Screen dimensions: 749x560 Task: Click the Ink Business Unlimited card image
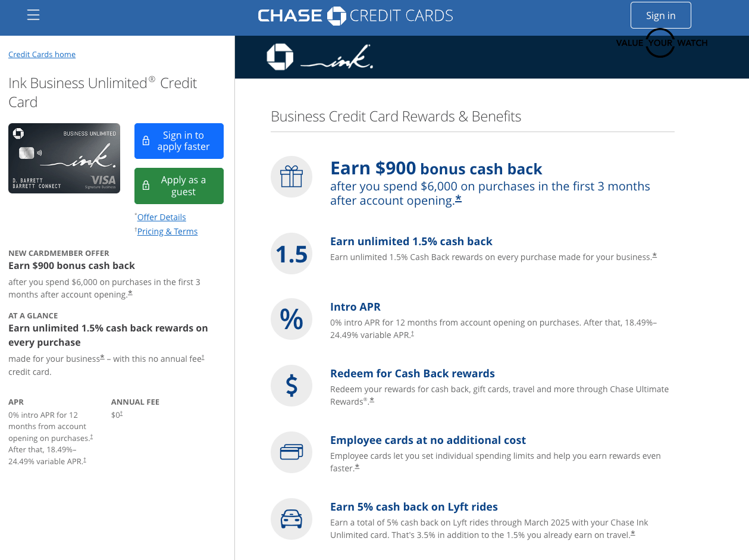click(64, 158)
